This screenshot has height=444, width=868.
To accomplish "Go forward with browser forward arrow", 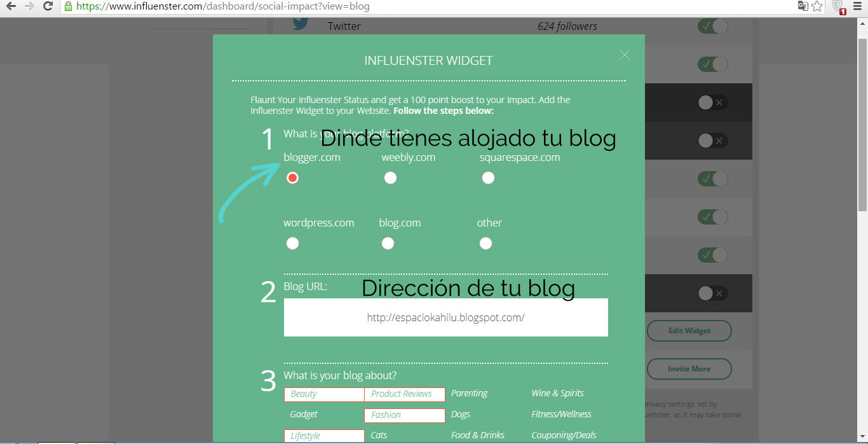I will tap(29, 6).
